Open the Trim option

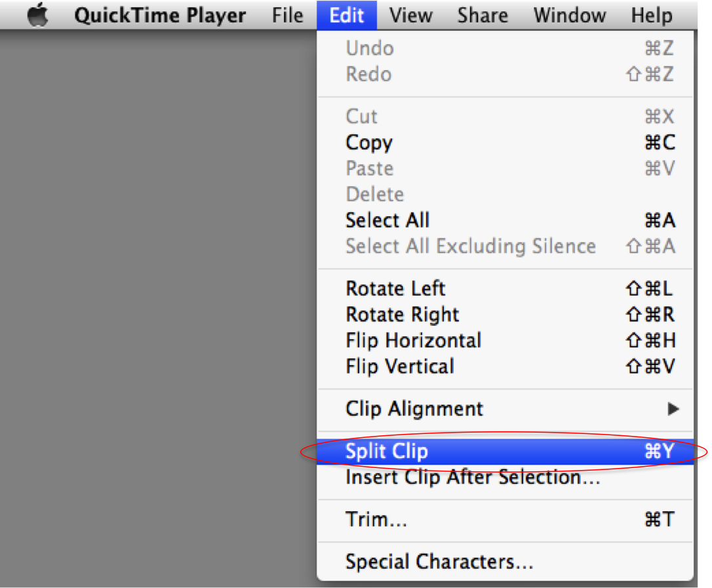coord(505,519)
